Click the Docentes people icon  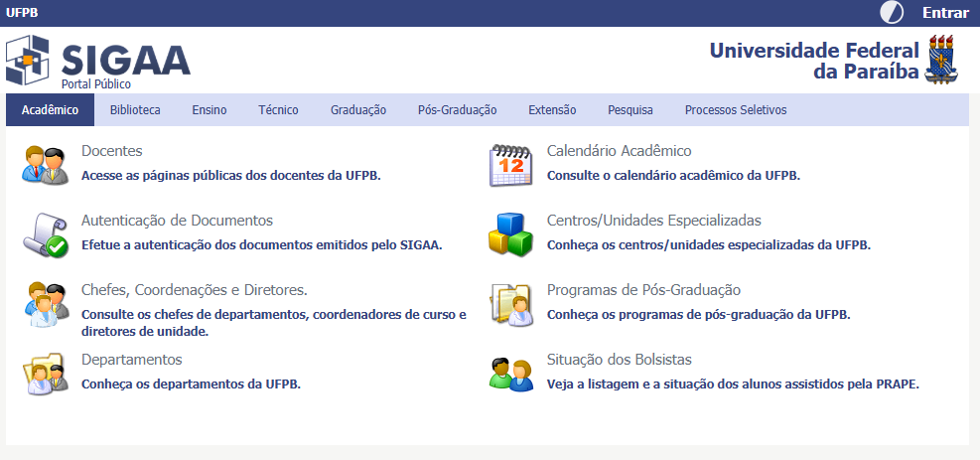pos(45,165)
